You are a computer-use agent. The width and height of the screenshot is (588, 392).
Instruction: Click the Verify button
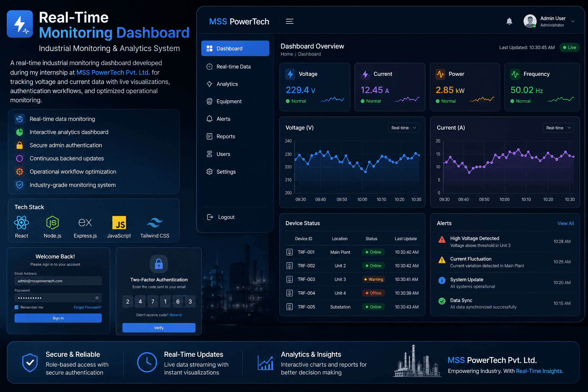[159, 328]
